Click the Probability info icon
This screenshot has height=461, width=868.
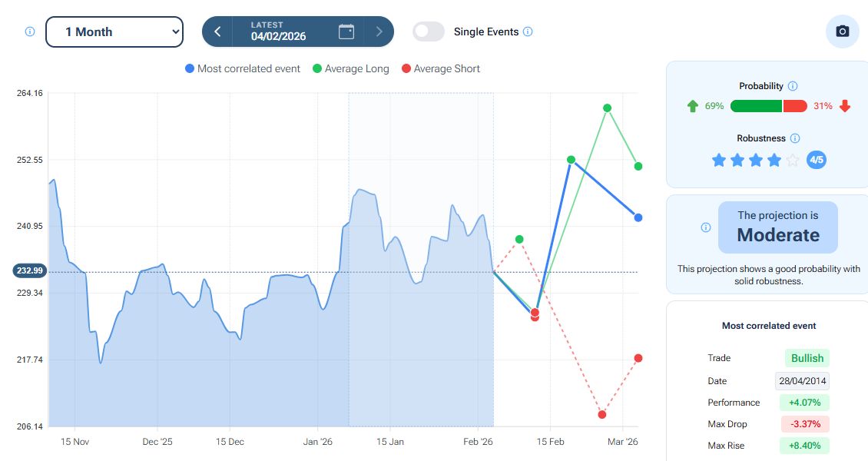tap(793, 86)
